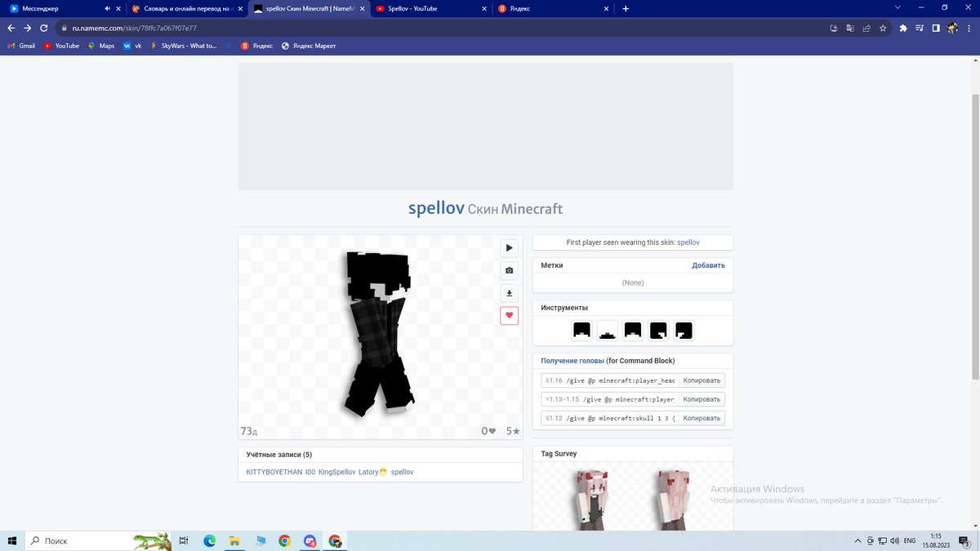Open the Chrome three-dot menu
The width and height of the screenshot is (980, 551).
969,28
